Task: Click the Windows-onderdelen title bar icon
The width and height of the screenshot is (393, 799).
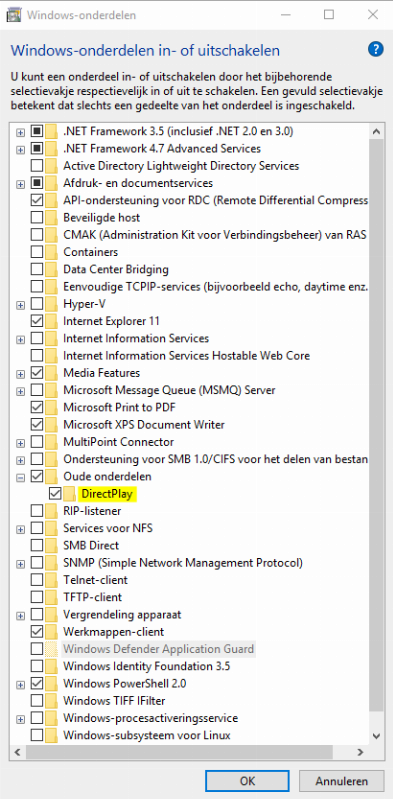Action: [x=14, y=14]
